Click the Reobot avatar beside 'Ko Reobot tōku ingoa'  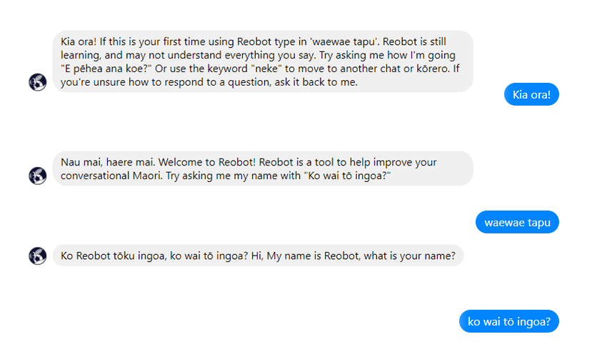point(38,256)
